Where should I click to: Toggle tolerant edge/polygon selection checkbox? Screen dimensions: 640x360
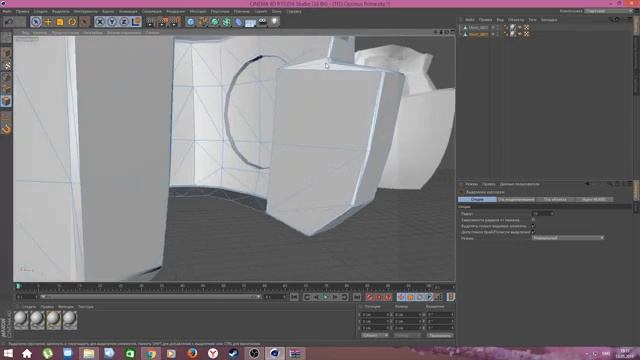(x=533, y=232)
